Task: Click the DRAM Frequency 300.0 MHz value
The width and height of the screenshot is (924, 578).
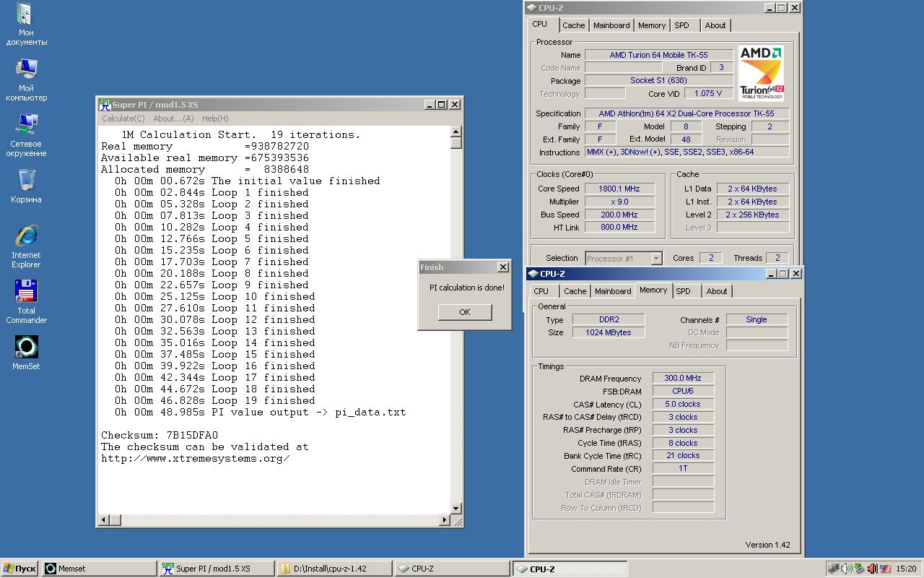Action: point(683,378)
